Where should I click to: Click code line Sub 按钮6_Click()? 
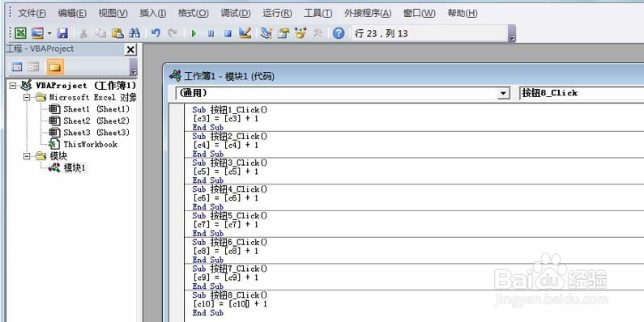pyautogui.click(x=229, y=242)
